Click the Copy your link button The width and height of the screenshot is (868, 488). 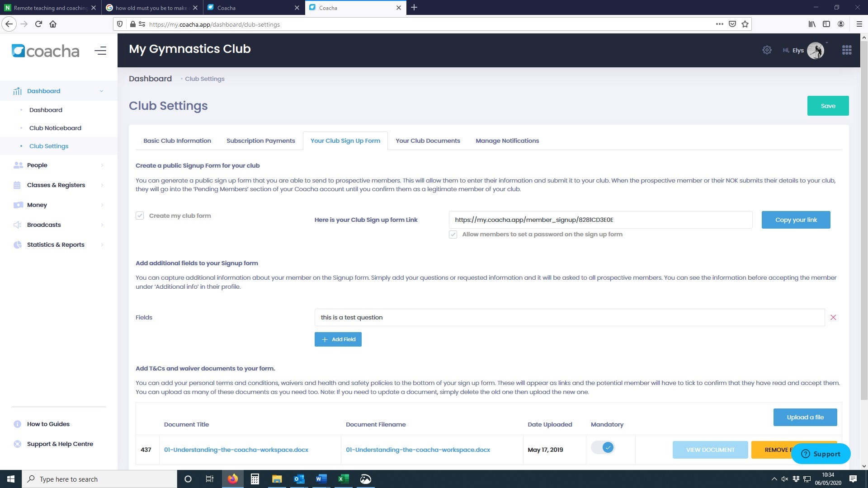(x=796, y=220)
